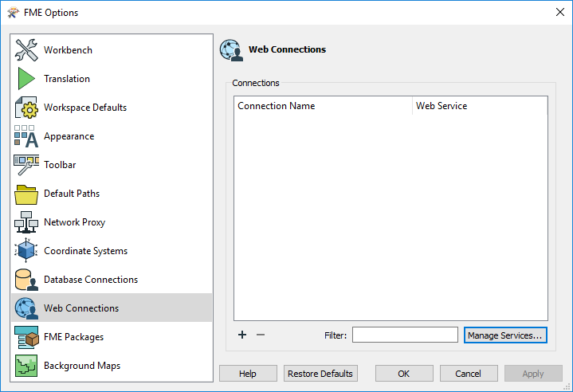Click the Network Proxy icon
The width and height of the screenshot is (573, 392).
pyautogui.click(x=26, y=222)
